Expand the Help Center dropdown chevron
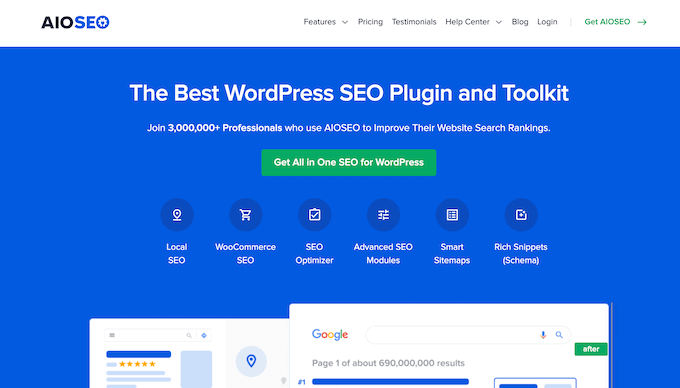 click(x=499, y=22)
